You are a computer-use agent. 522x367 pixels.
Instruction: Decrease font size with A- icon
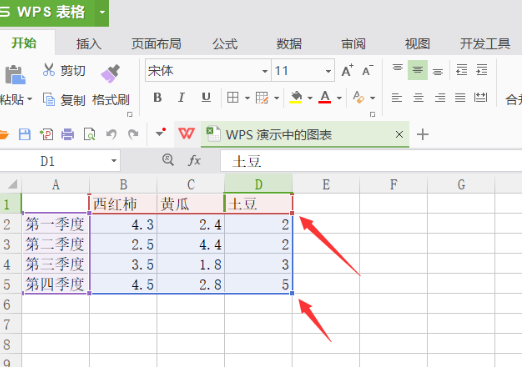(368, 70)
